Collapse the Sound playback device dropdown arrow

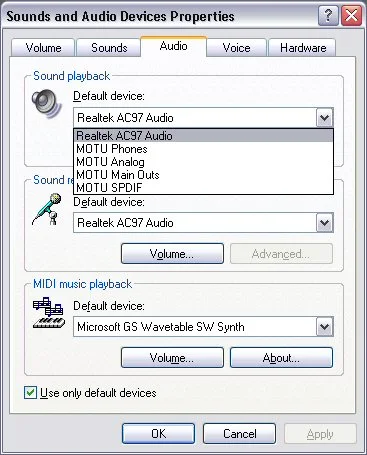[324, 117]
